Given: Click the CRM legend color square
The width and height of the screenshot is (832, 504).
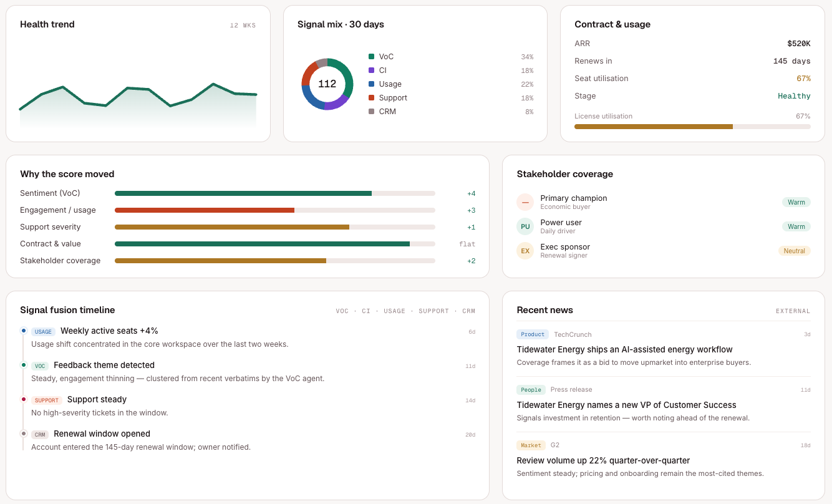Looking at the screenshot, I should (371, 112).
